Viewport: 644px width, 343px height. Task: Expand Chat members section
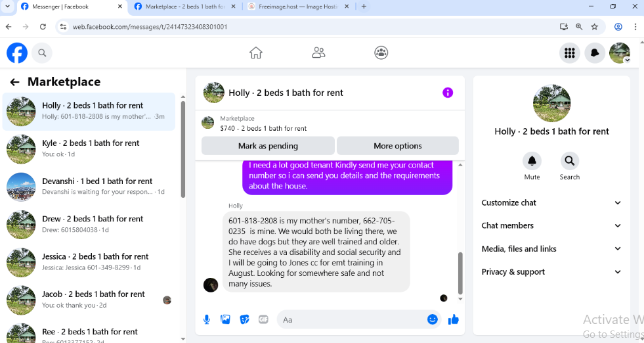(551, 226)
